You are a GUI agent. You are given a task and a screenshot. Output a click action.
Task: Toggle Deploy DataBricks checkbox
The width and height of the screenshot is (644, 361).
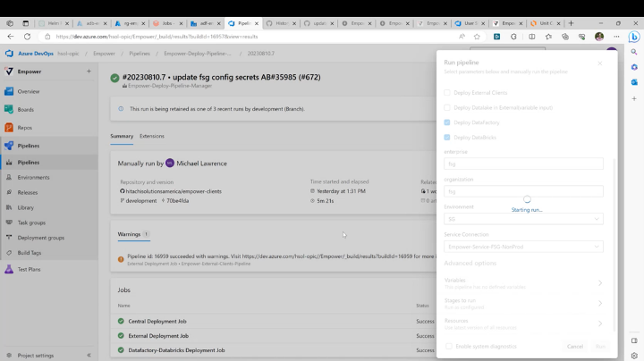tap(447, 137)
